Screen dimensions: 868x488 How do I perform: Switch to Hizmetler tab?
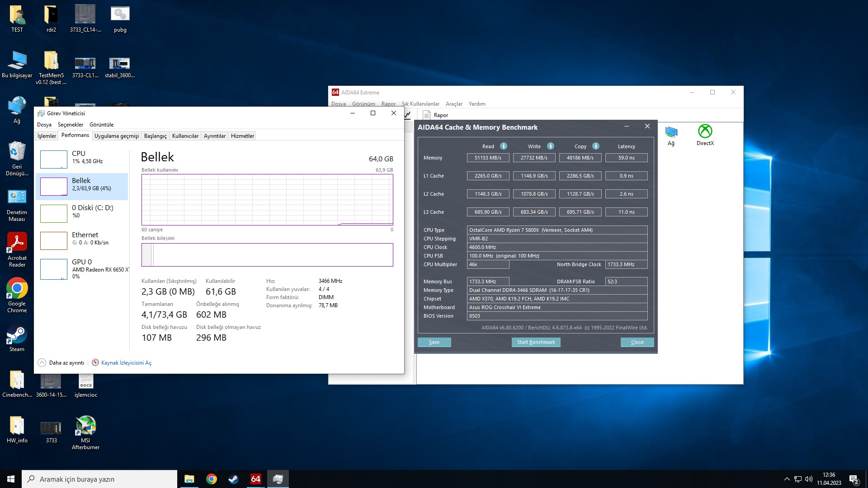click(243, 136)
